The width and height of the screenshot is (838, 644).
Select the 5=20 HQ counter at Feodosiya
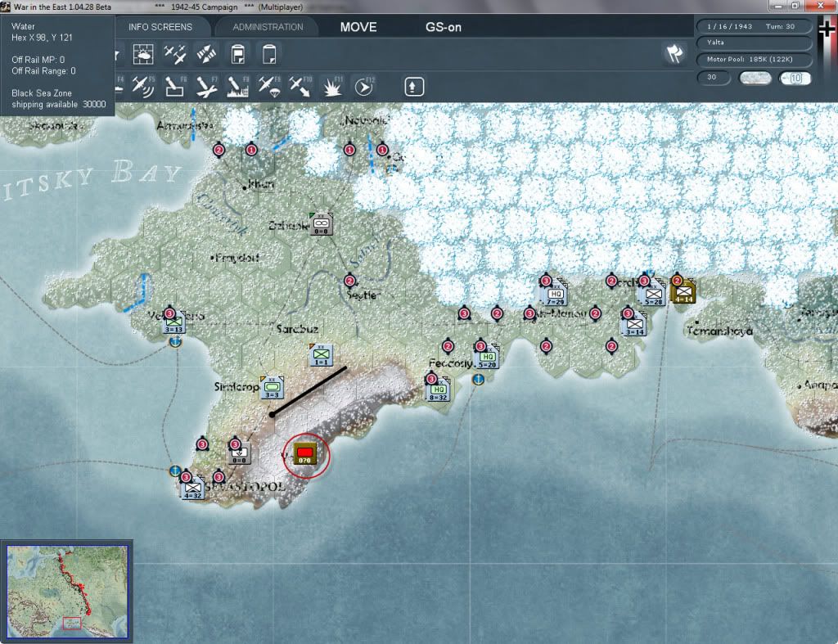[487, 357]
